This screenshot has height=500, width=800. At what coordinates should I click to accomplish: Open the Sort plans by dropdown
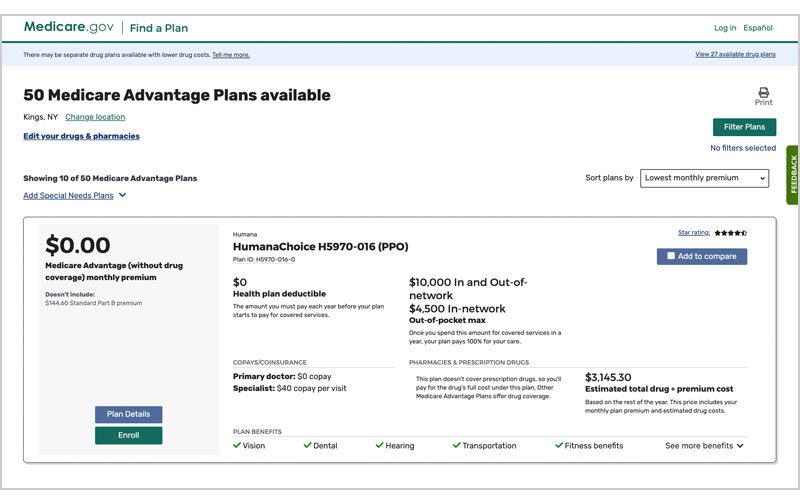click(x=704, y=178)
